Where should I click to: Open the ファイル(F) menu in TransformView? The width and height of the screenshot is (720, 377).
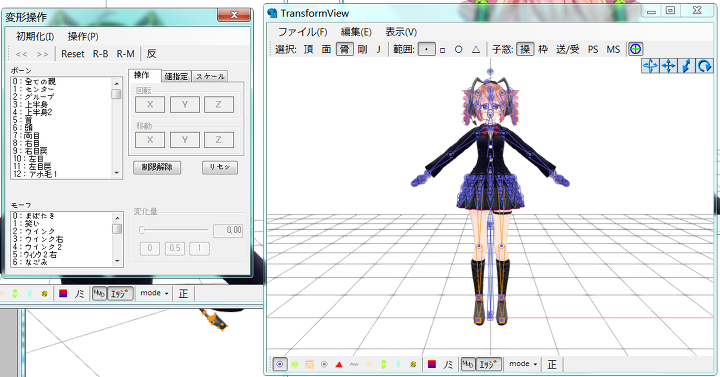[x=303, y=32]
